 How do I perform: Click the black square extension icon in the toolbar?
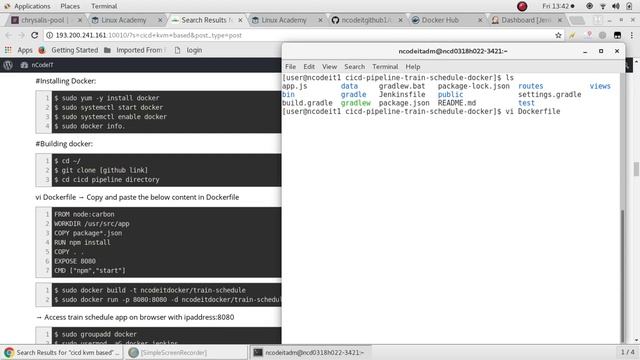(x=617, y=36)
